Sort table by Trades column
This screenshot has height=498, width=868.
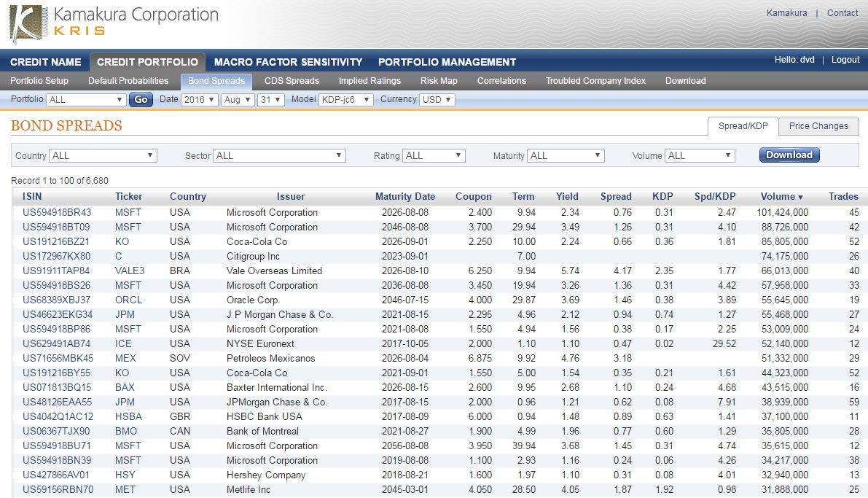844,196
